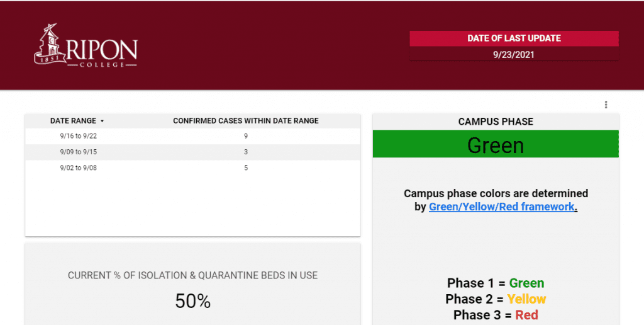Sort by Confirmed Cases Within Date Range header
Screen dimensions: 644x325
click(x=246, y=120)
